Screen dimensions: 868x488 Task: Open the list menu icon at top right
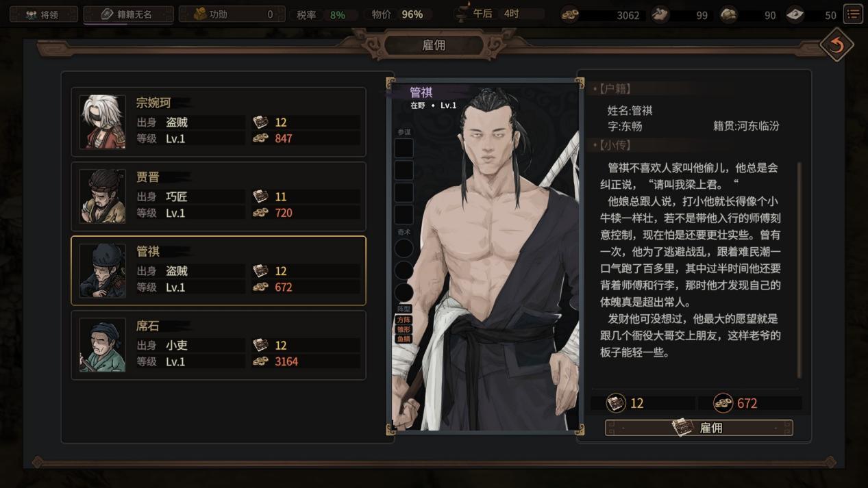pyautogui.click(x=853, y=14)
